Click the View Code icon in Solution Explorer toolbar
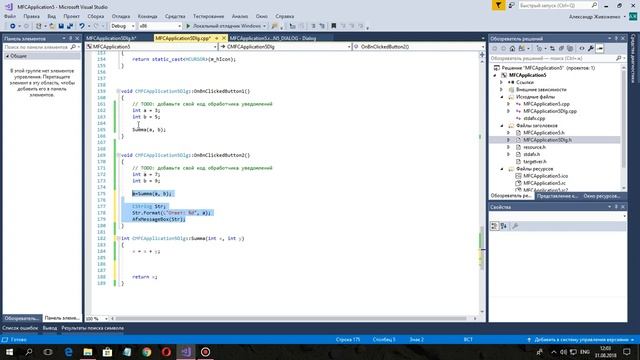 pos(582,49)
